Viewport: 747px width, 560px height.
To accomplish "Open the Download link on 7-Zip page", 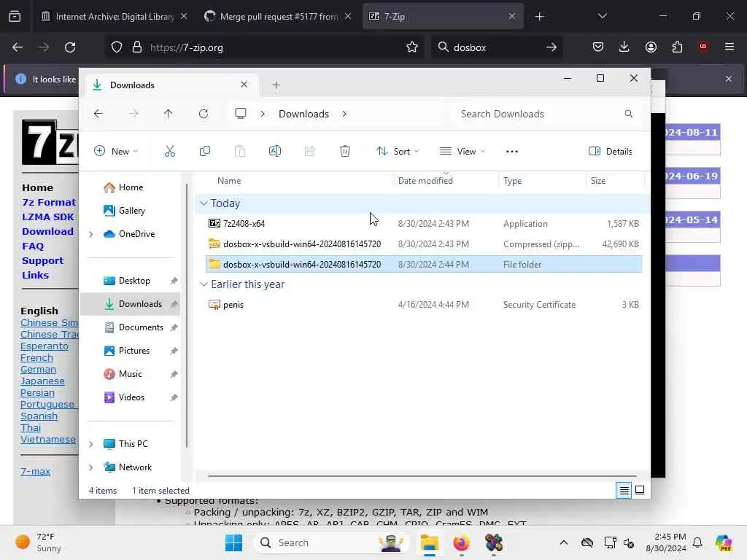I will [47, 231].
